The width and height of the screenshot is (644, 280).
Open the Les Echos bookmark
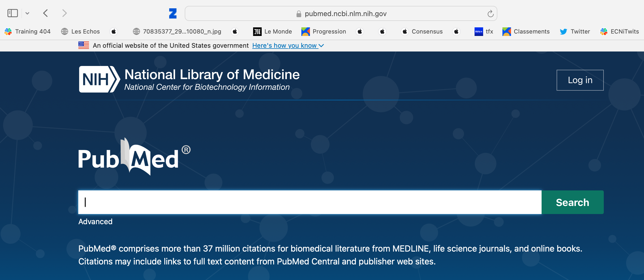pos(80,31)
